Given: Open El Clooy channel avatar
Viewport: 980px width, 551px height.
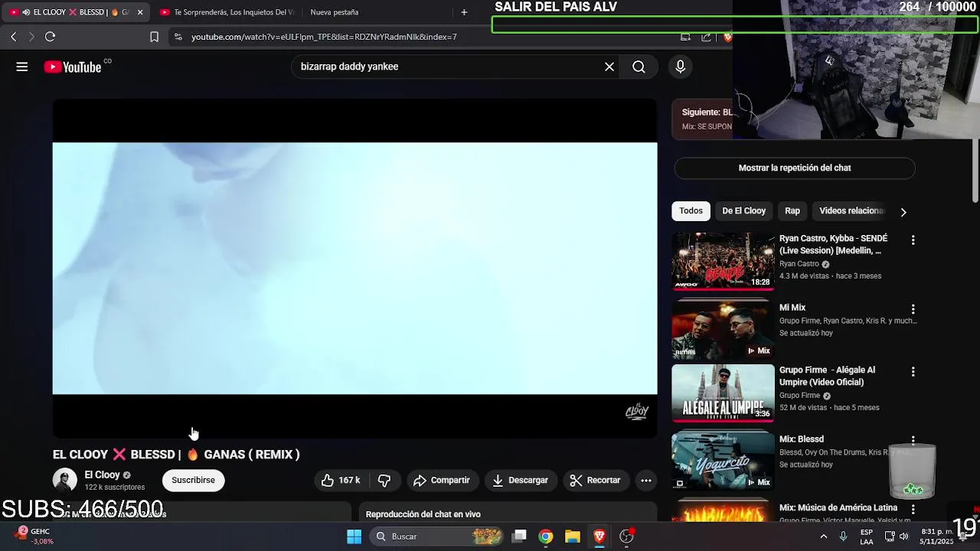Looking at the screenshot, I should coord(65,481).
